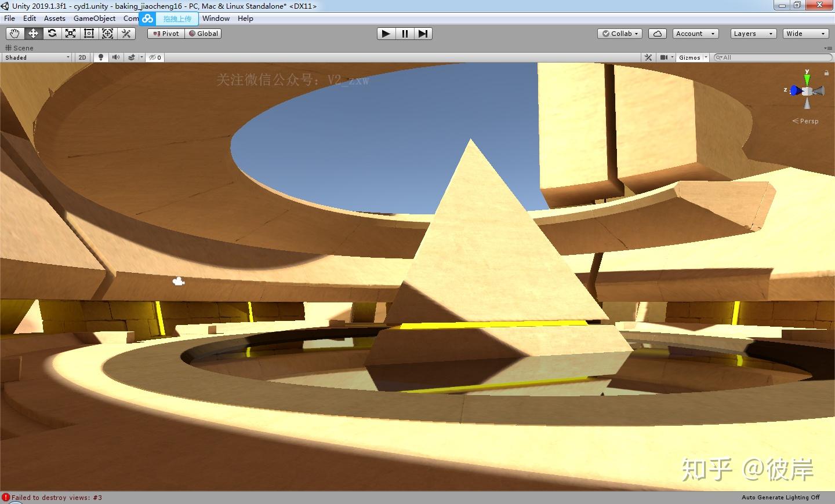This screenshot has width=835, height=504.
Task: Open the File menu
Action: [x=10, y=19]
